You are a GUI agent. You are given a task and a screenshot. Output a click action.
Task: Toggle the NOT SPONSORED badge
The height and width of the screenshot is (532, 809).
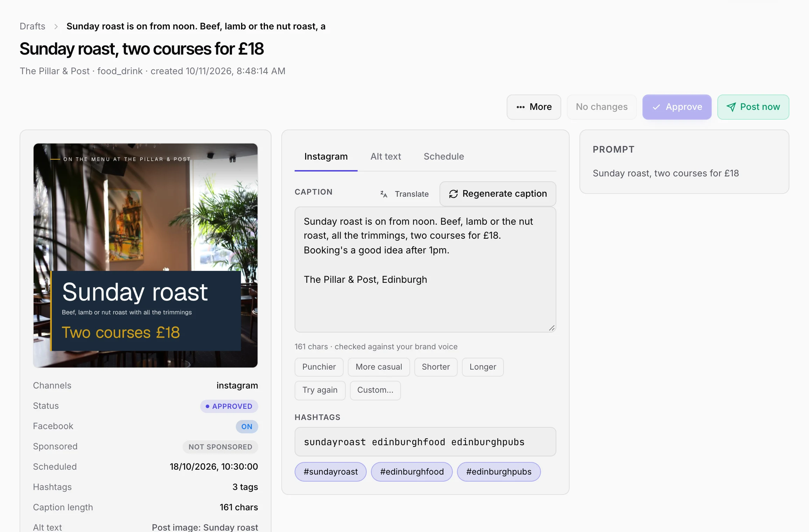tap(220, 447)
